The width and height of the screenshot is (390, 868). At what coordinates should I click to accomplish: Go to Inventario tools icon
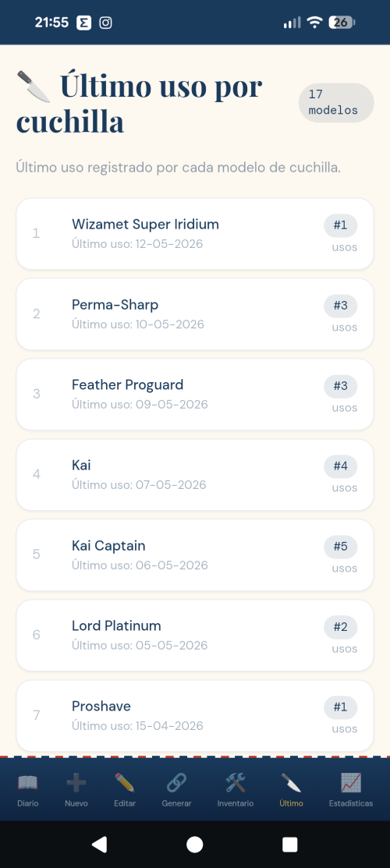[x=236, y=783]
